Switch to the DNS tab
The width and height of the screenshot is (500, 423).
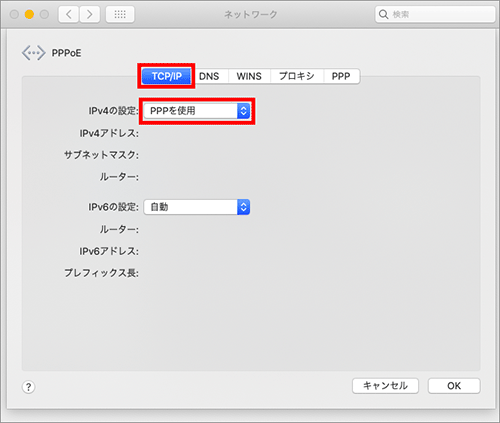coord(209,76)
